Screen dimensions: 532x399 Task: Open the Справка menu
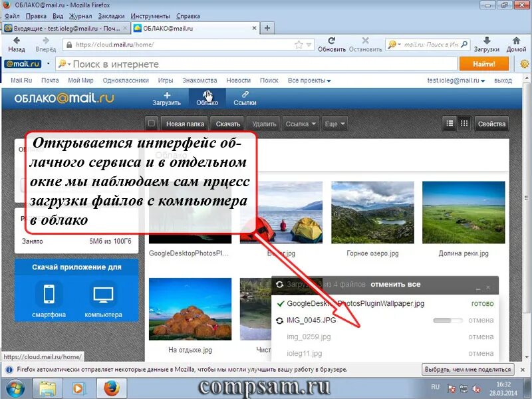click(188, 16)
